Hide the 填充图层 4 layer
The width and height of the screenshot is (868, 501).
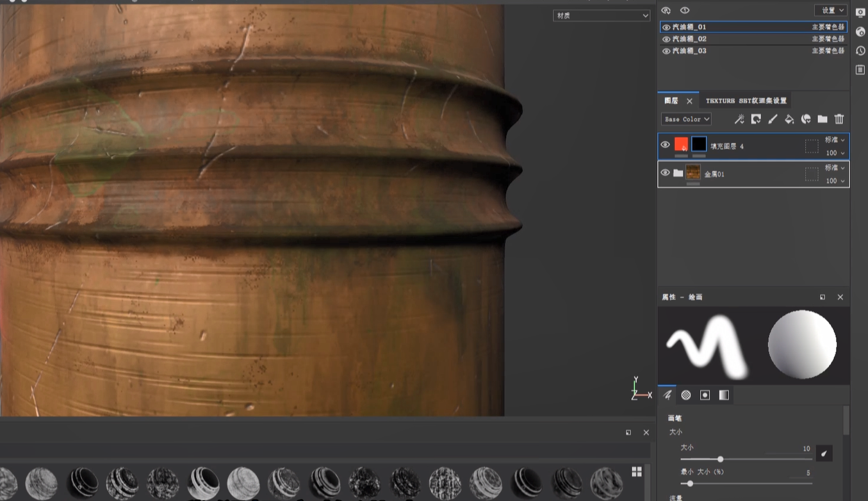click(x=665, y=145)
